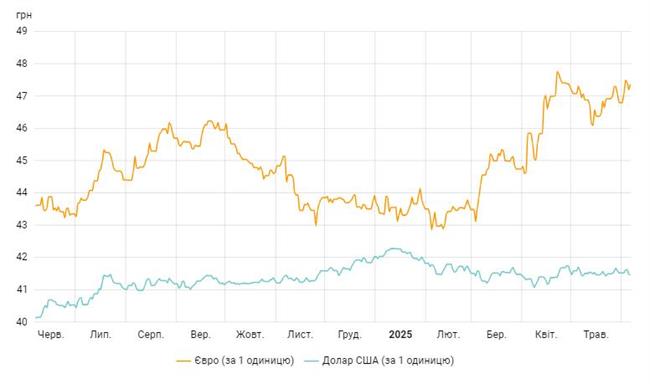This screenshot has height=384, width=650.
Task: Click the 49 value on y-axis
Action: click(22, 31)
